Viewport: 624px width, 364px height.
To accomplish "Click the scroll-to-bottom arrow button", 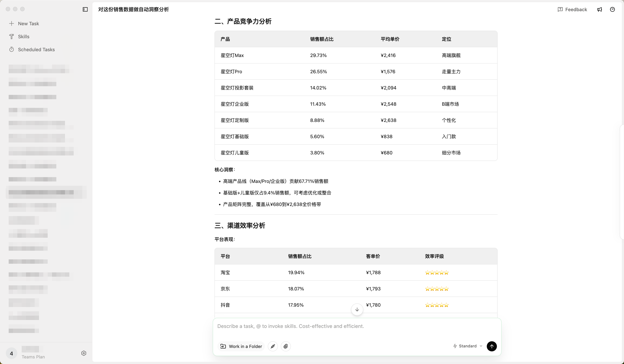I will point(357,310).
